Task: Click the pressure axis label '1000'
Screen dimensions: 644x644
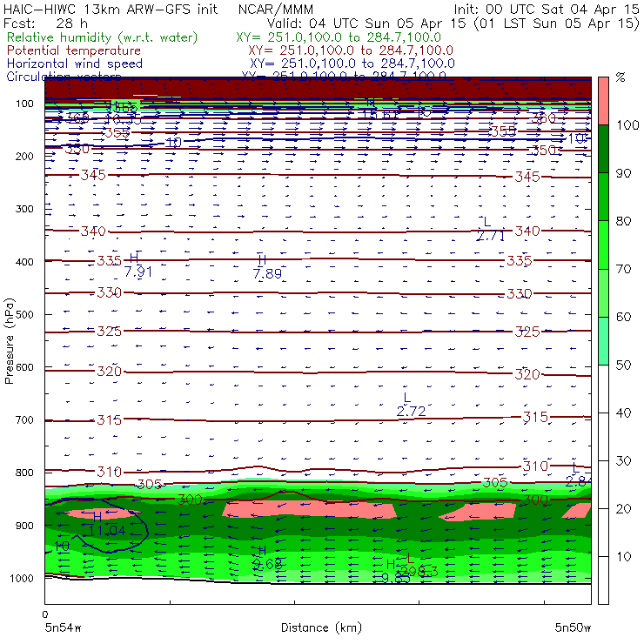Action: click(23, 578)
